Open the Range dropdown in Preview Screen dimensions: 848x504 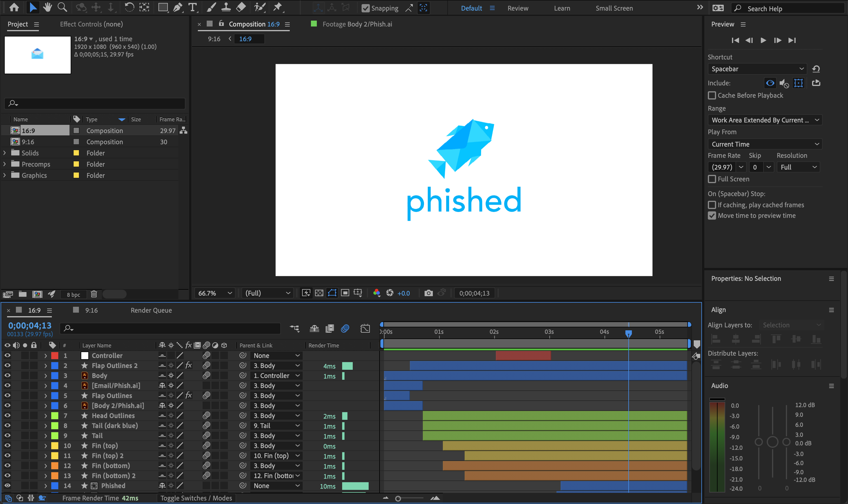tap(765, 120)
